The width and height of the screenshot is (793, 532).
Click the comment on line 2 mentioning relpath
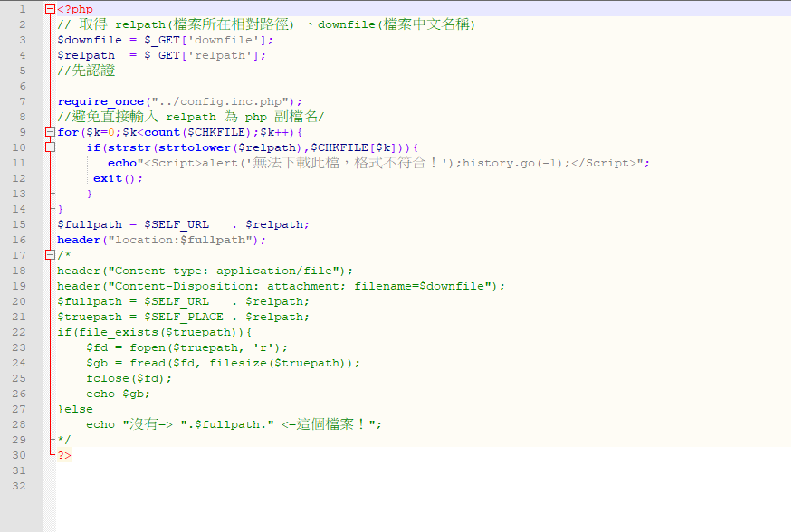click(266, 24)
